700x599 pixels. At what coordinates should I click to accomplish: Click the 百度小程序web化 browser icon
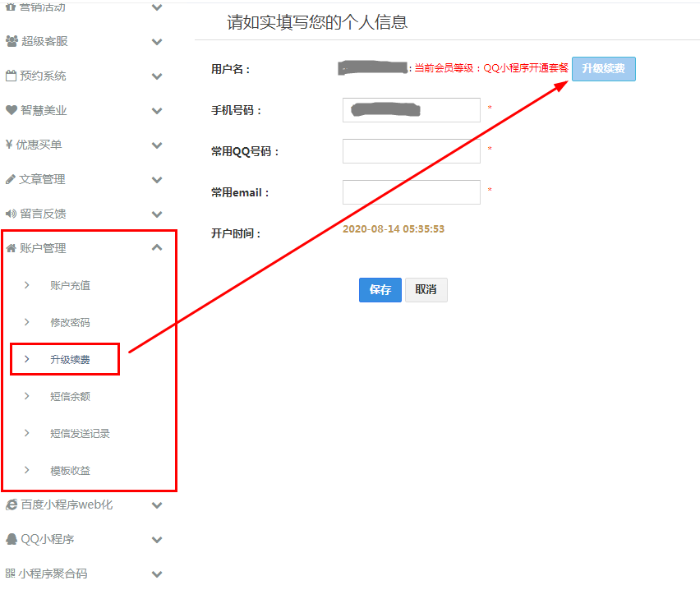[12, 505]
